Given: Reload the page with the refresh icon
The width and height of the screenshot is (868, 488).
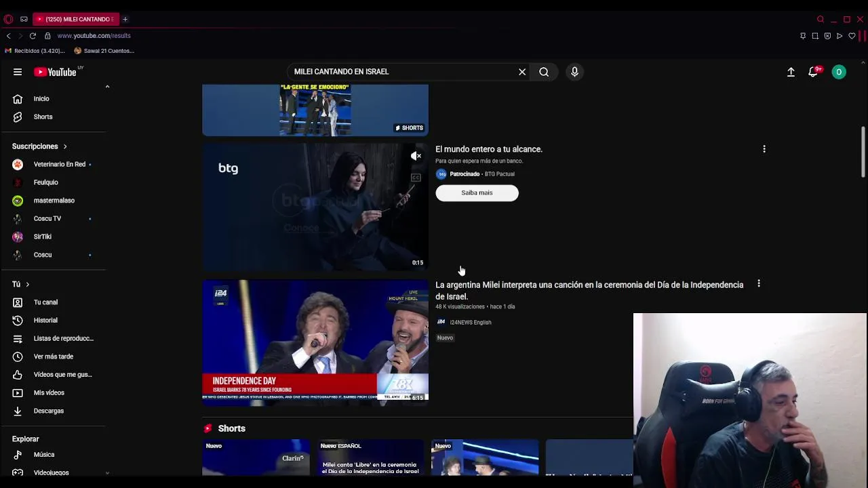Looking at the screenshot, I should coord(33,36).
